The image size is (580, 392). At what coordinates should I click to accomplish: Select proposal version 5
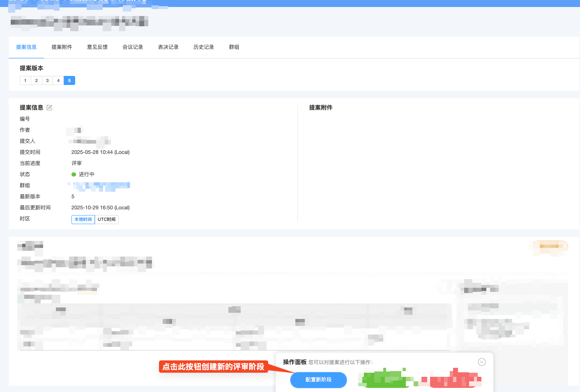69,80
